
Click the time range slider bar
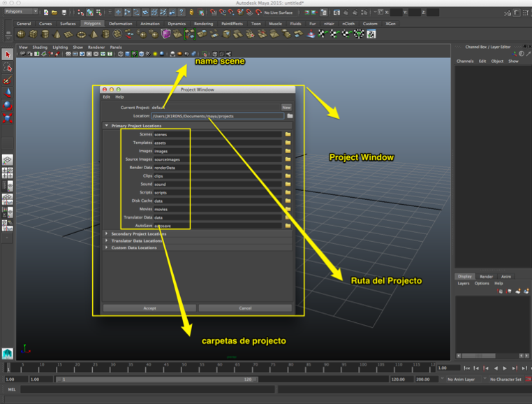click(157, 379)
